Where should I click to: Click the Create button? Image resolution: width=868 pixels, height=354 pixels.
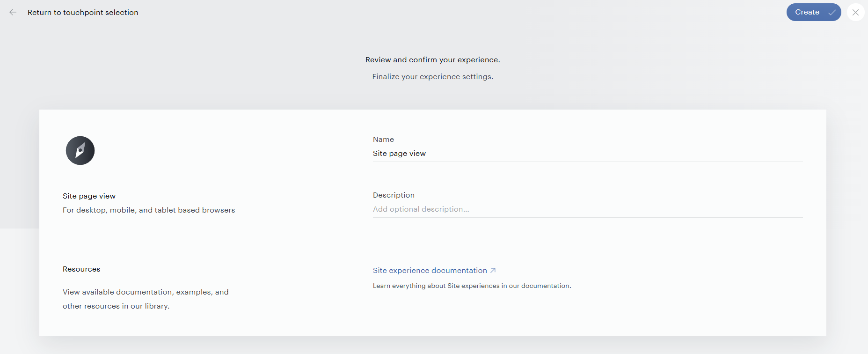click(x=814, y=12)
